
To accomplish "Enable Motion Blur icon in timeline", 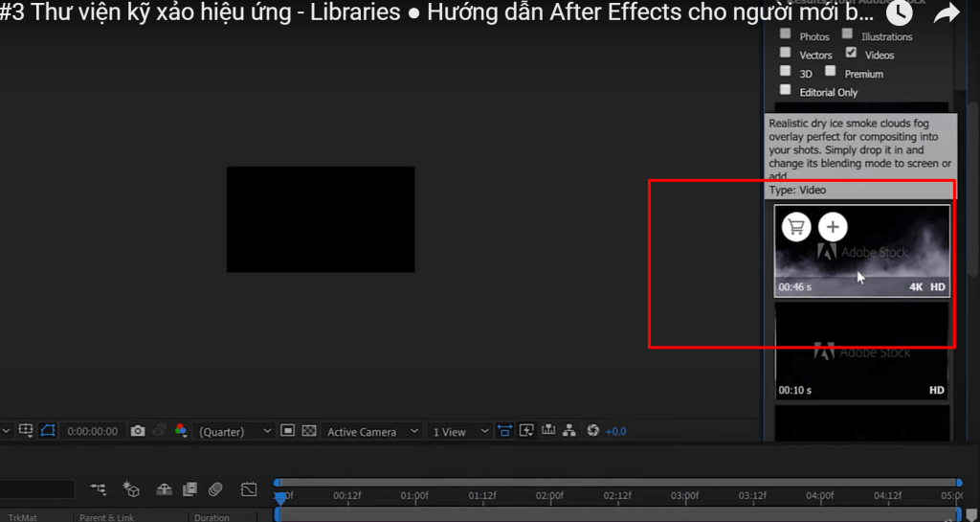I will [x=215, y=488].
